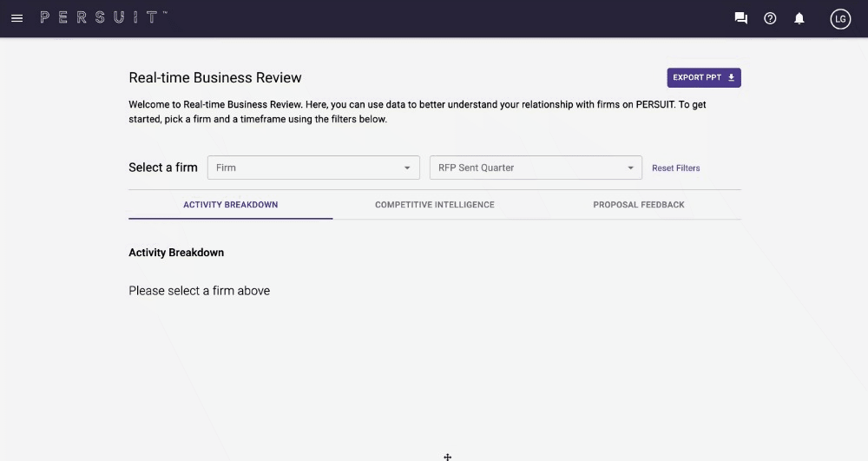The height and width of the screenshot is (461, 868).
Task: Click the Reset Filters link
Action: 675,168
